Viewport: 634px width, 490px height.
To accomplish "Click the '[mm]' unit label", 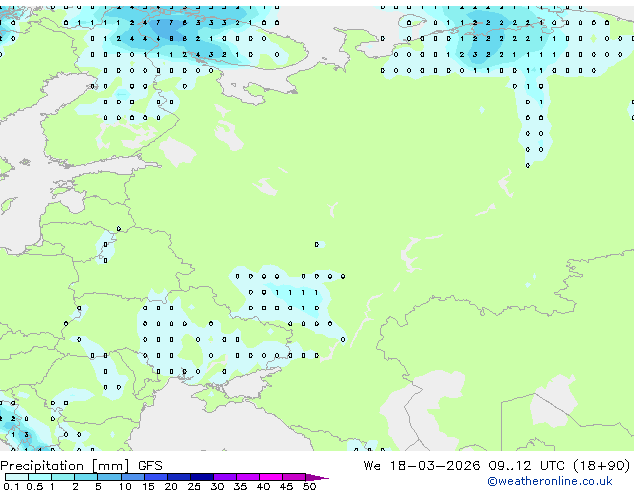I will [110, 466].
